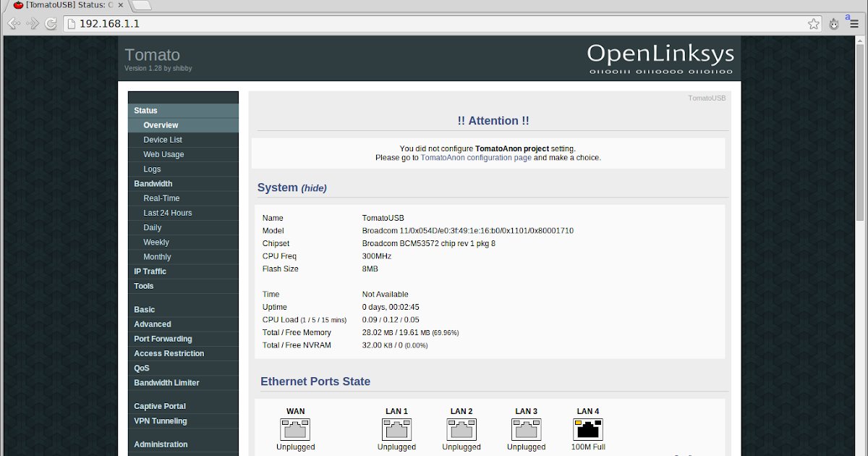Screen dimensions: 868x456
Task: Open Logs from the sidebar
Action: click(183, 169)
